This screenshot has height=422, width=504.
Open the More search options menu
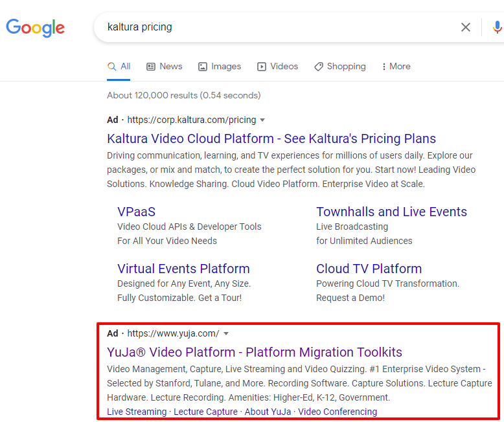[396, 67]
